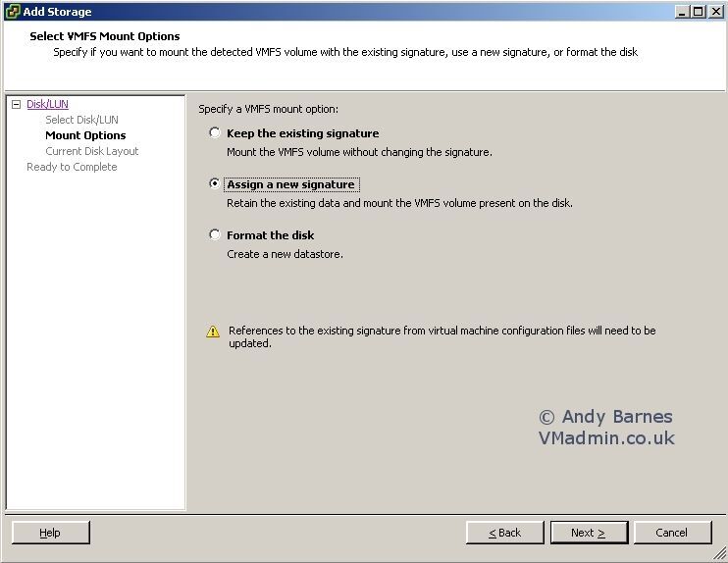728x563 pixels.
Task: Minimize the Add Storage window
Action: pyautogui.click(x=682, y=12)
